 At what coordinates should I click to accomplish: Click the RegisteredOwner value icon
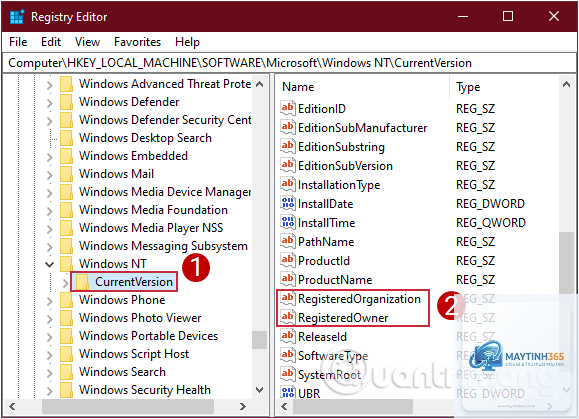pos(288,317)
